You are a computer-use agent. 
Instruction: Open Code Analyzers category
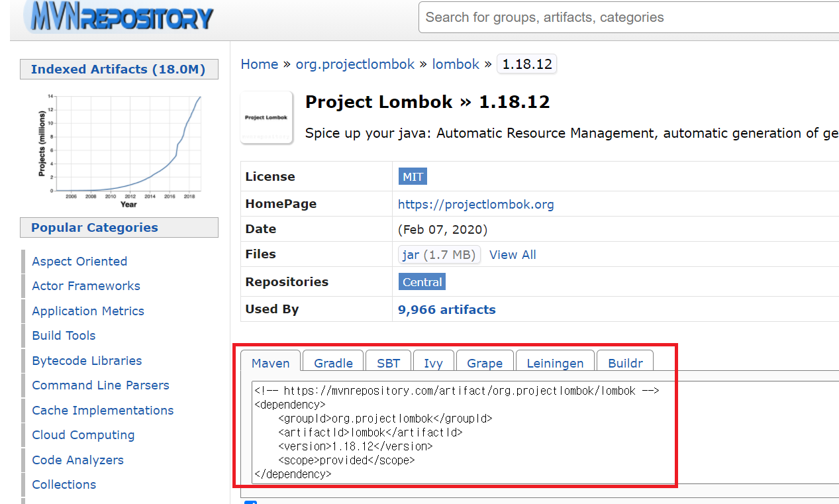[77, 460]
